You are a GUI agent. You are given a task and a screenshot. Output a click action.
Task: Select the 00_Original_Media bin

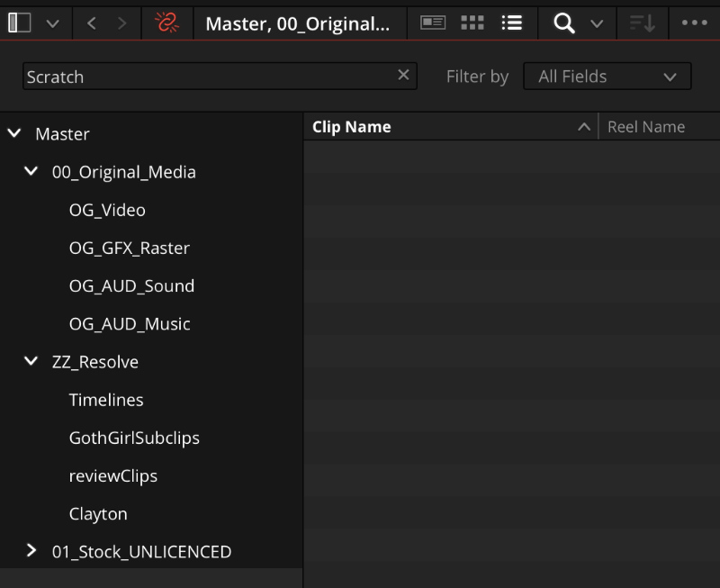pyautogui.click(x=124, y=172)
